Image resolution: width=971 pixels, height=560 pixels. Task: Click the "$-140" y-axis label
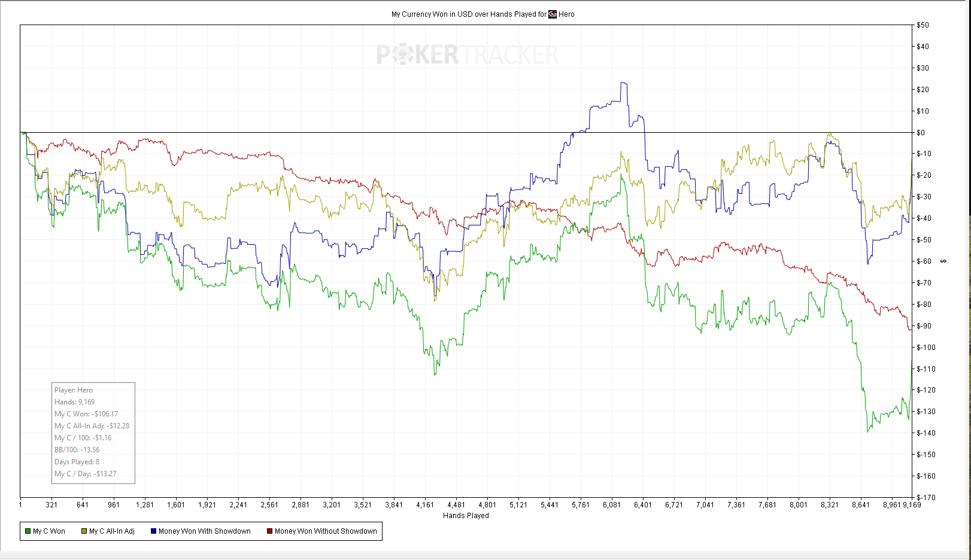926,433
